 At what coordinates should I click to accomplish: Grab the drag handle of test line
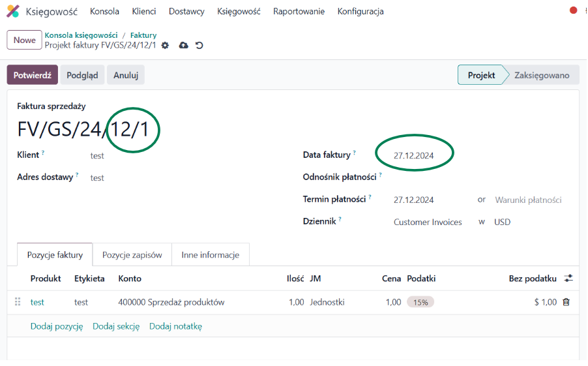18,302
